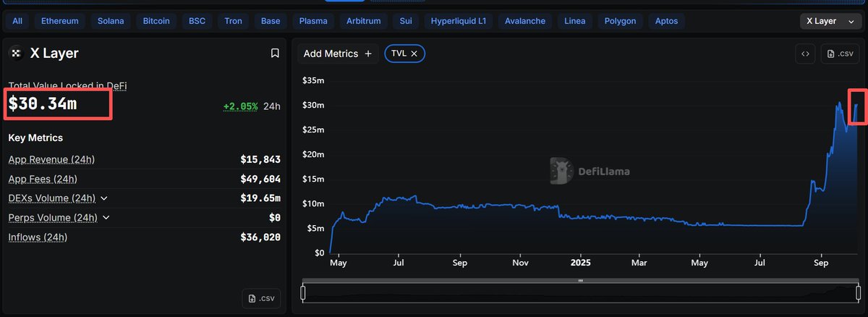The height and width of the screenshot is (317, 868).
Task: Click the X Layer logo icon
Action: (16, 53)
